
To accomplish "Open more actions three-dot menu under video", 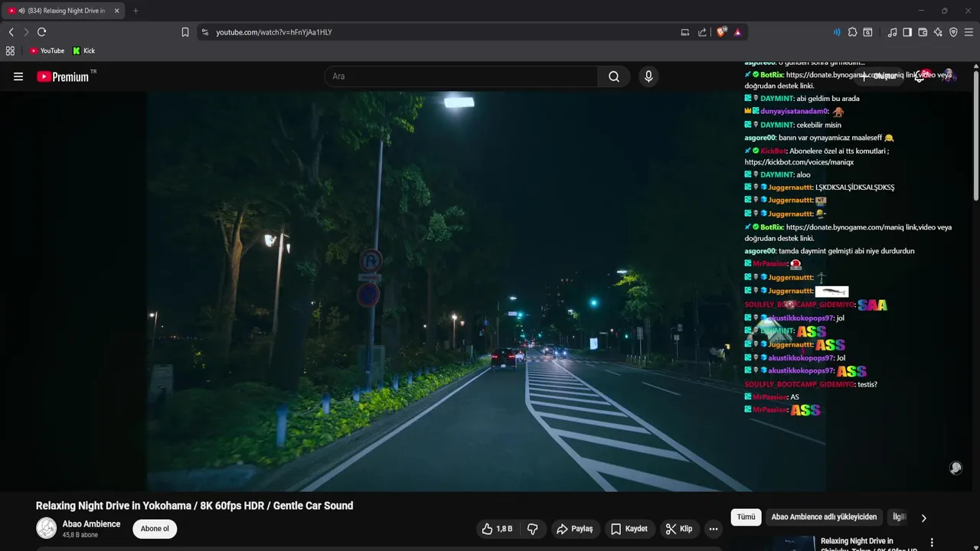I will pos(714,529).
